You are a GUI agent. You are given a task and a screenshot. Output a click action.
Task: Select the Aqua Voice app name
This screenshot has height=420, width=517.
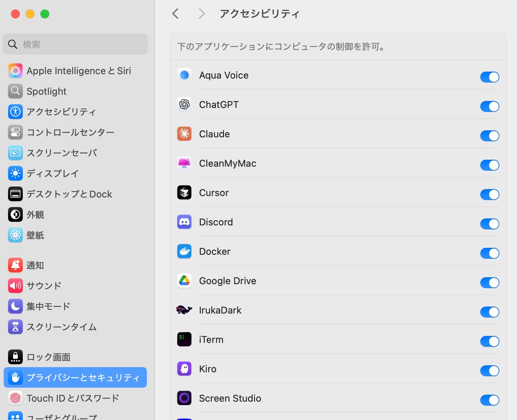tap(224, 75)
